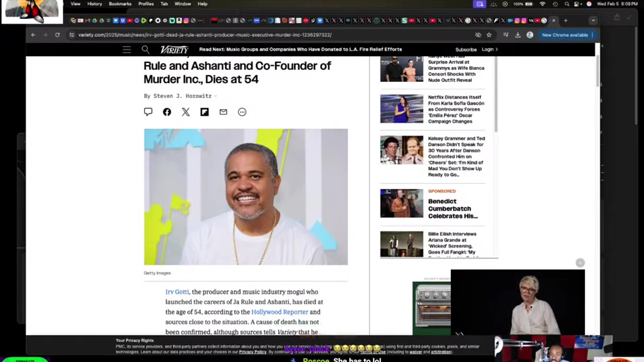Show more share options icon
Viewport: 644px width, 362px height.
tap(242, 112)
